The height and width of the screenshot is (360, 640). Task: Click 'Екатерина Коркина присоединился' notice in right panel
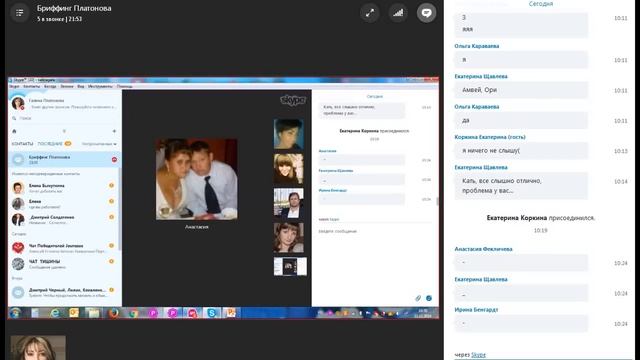click(540, 218)
